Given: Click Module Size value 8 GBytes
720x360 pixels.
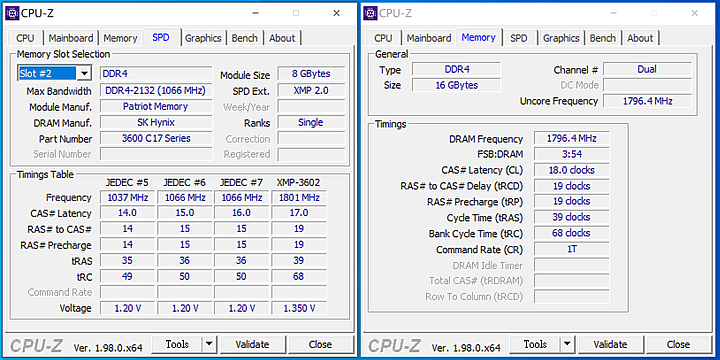Looking at the screenshot, I should (x=311, y=74).
